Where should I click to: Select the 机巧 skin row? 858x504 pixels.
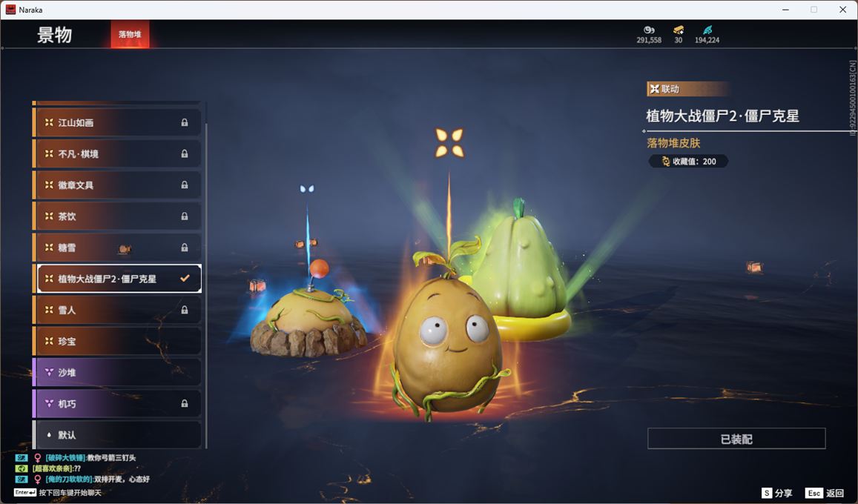click(116, 403)
